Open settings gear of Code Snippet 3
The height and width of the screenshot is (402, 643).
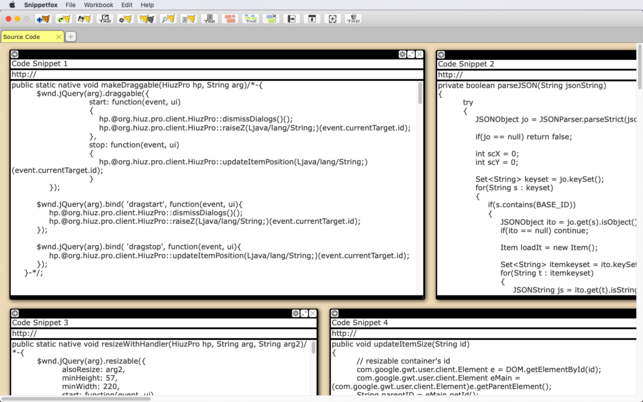coord(296,313)
